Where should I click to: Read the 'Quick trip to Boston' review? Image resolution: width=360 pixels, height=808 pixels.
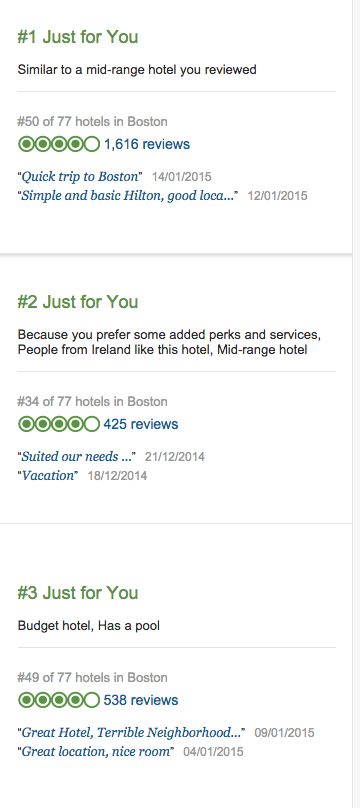[x=80, y=177]
